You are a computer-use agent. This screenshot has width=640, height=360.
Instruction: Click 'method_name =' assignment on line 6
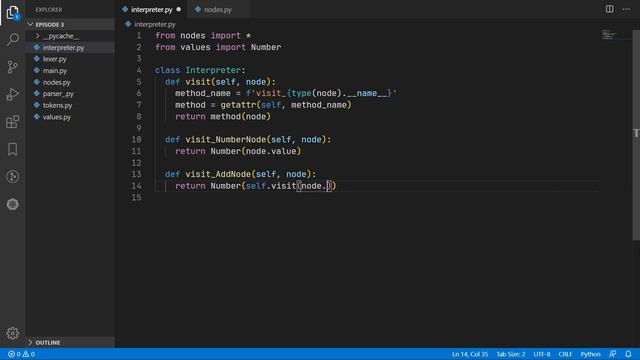(x=208, y=93)
